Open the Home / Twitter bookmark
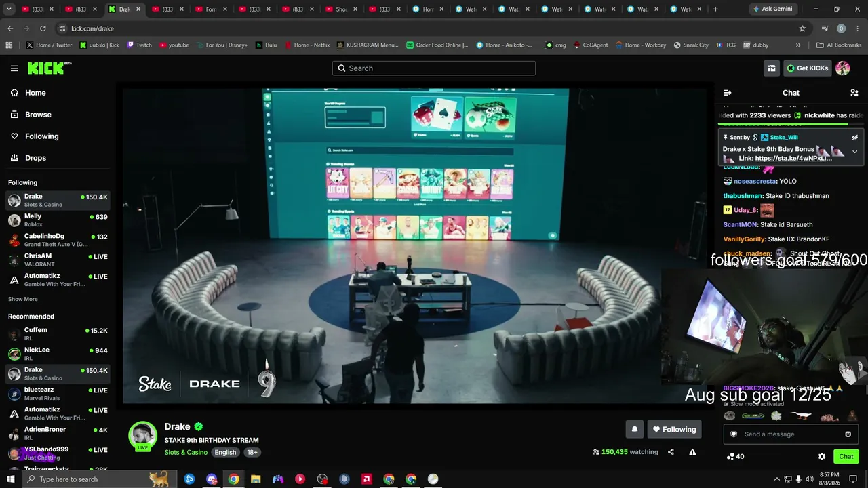This screenshot has height=488, width=868. pyautogui.click(x=49, y=45)
